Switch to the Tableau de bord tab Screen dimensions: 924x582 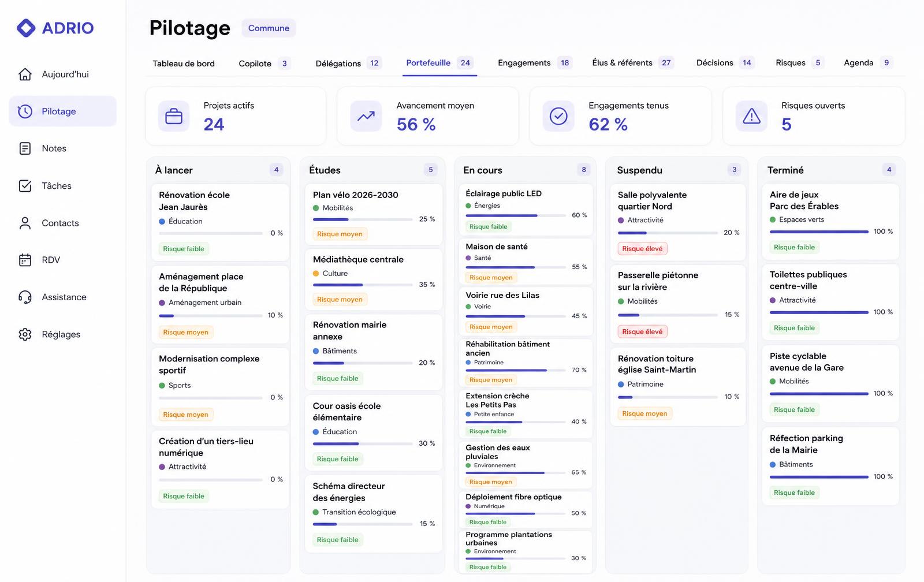point(184,64)
